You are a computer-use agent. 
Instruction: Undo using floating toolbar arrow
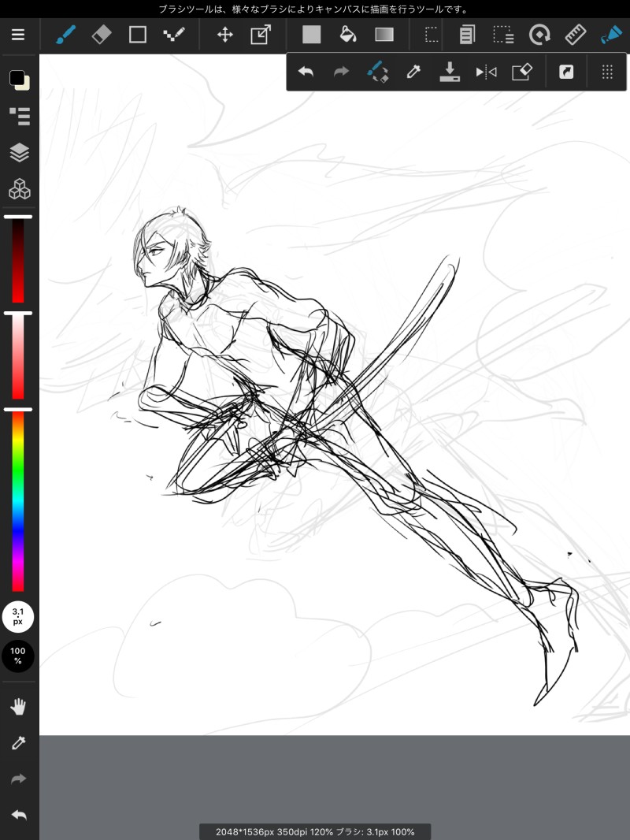[x=306, y=71]
